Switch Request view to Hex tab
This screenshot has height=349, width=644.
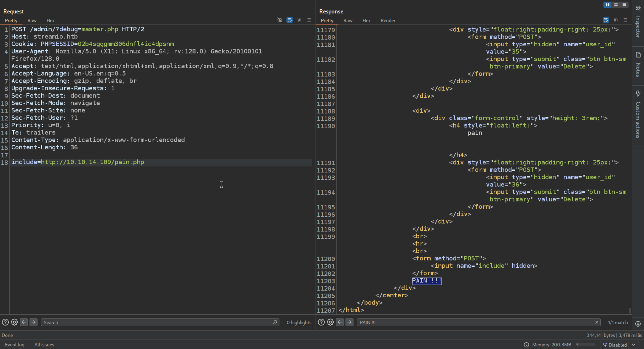[50, 21]
